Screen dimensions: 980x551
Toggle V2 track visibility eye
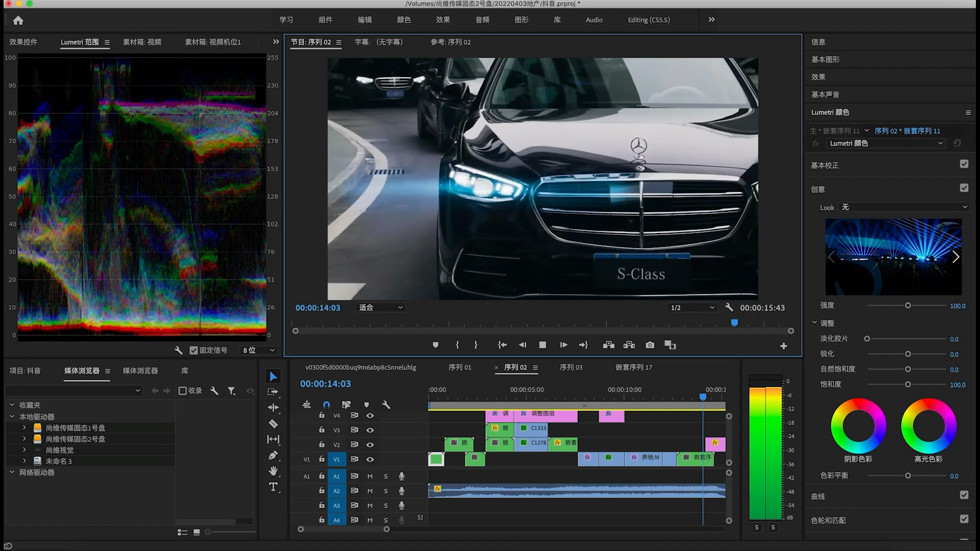370,444
